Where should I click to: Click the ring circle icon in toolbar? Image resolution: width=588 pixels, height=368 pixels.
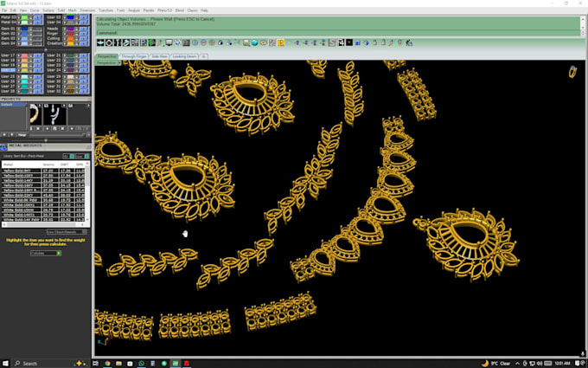109,42
